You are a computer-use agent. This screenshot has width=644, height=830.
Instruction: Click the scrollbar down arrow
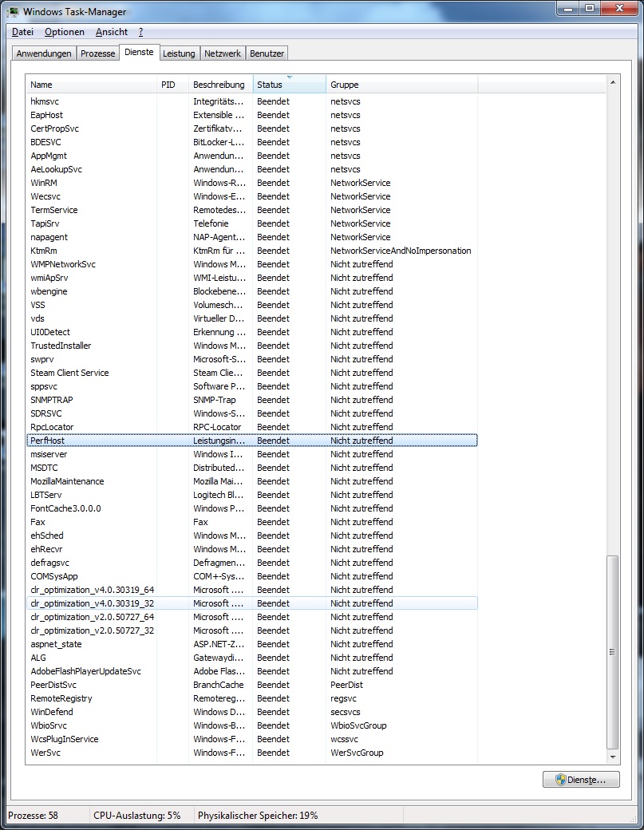[613, 757]
